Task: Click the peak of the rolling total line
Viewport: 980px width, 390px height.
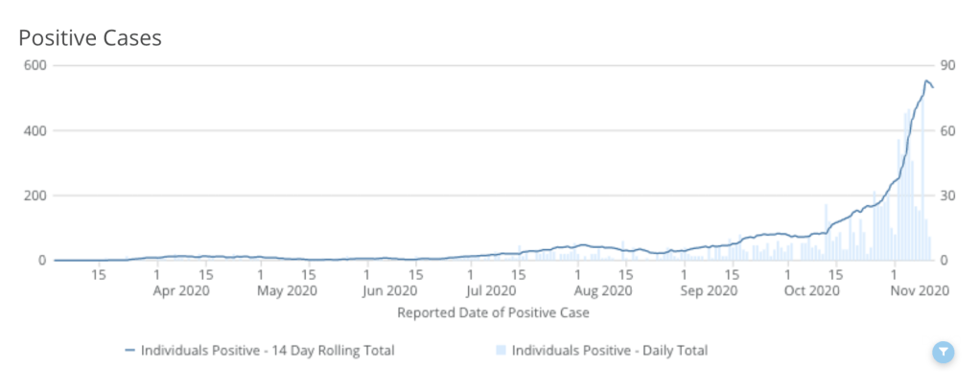Action: coord(926,81)
